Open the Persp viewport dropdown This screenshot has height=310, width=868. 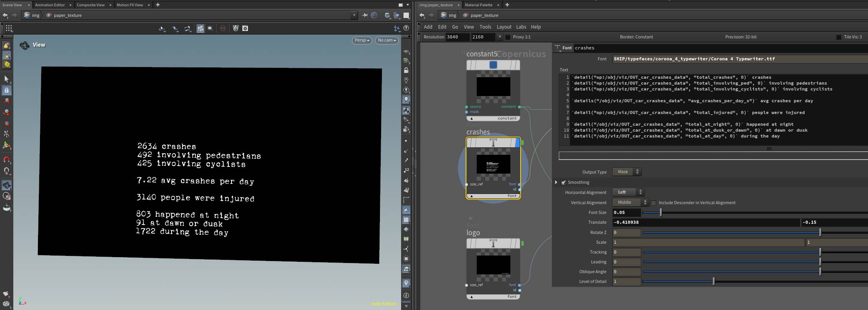tap(362, 40)
